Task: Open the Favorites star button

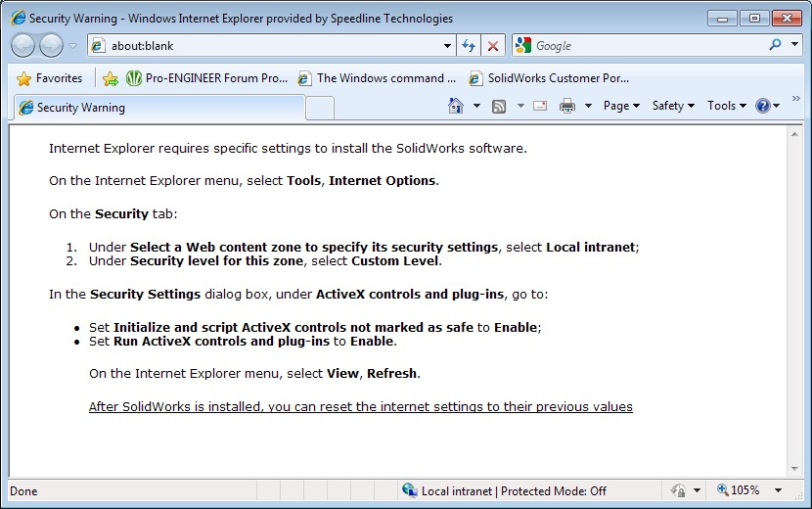Action: coord(49,78)
